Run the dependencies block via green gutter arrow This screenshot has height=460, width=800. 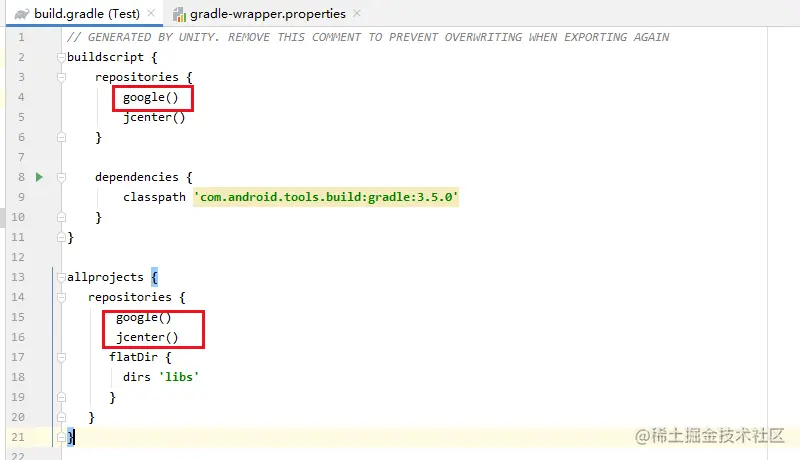click(x=39, y=177)
